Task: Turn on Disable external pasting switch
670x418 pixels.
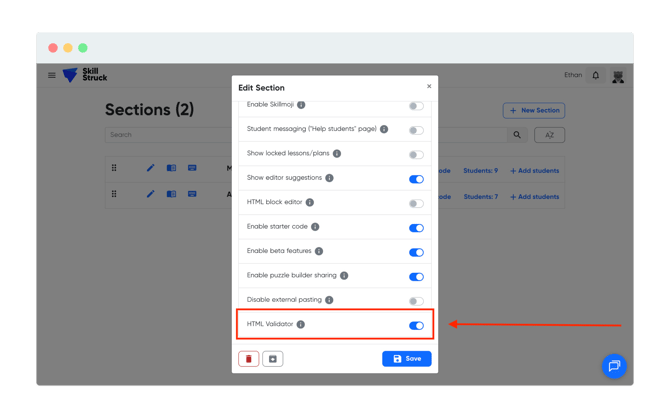Action: pyautogui.click(x=416, y=300)
